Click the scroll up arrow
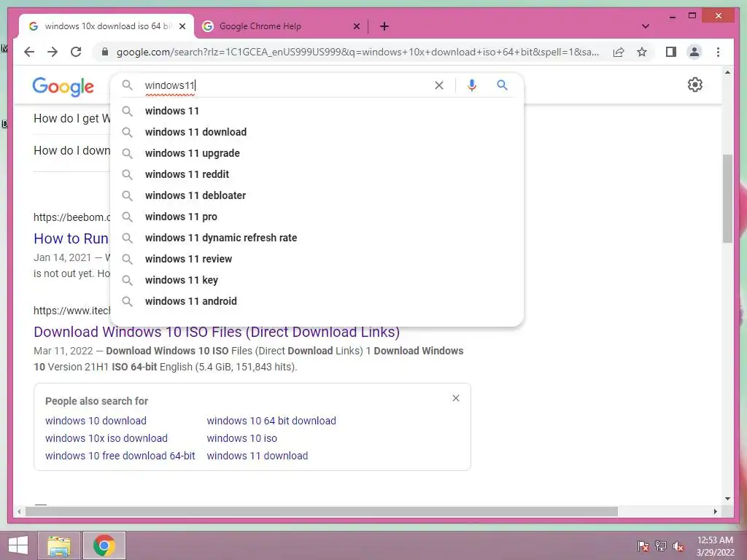The height and width of the screenshot is (560, 747). 727,73
